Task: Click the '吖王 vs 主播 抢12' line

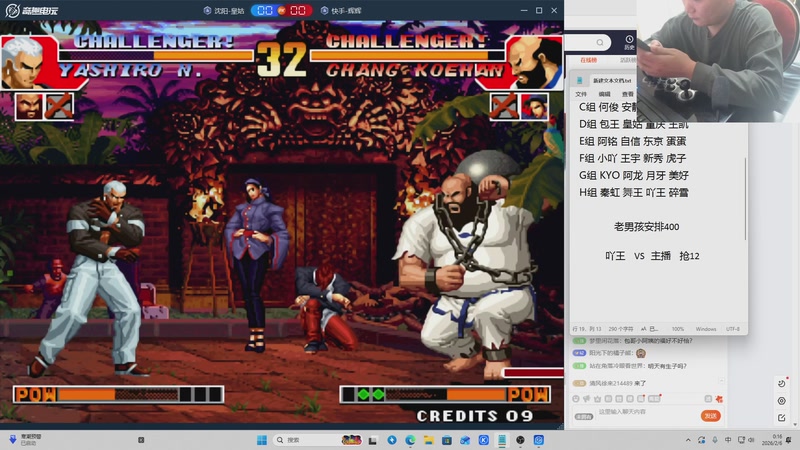Action: pos(652,256)
